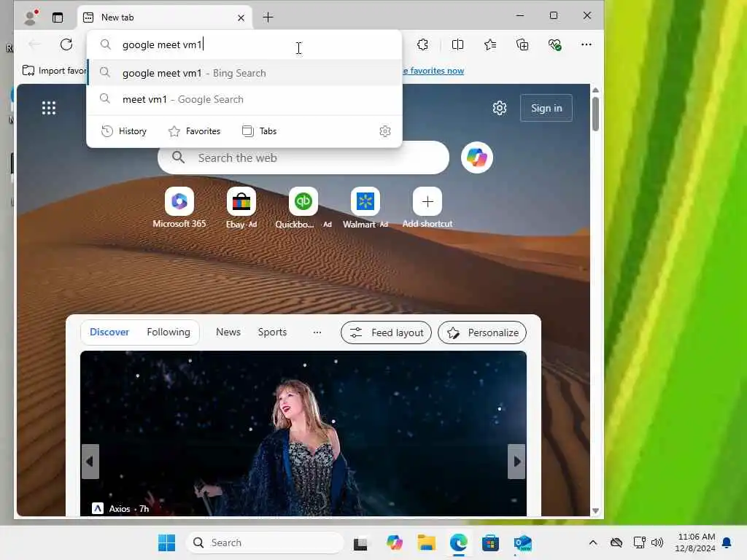Open the volume speaker tray icon

[657, 542]
